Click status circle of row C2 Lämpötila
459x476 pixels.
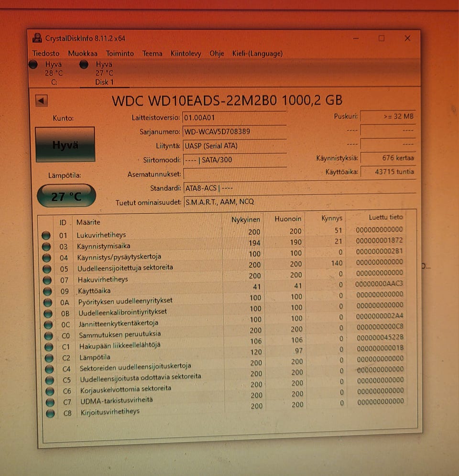click(x=49, y=358)
